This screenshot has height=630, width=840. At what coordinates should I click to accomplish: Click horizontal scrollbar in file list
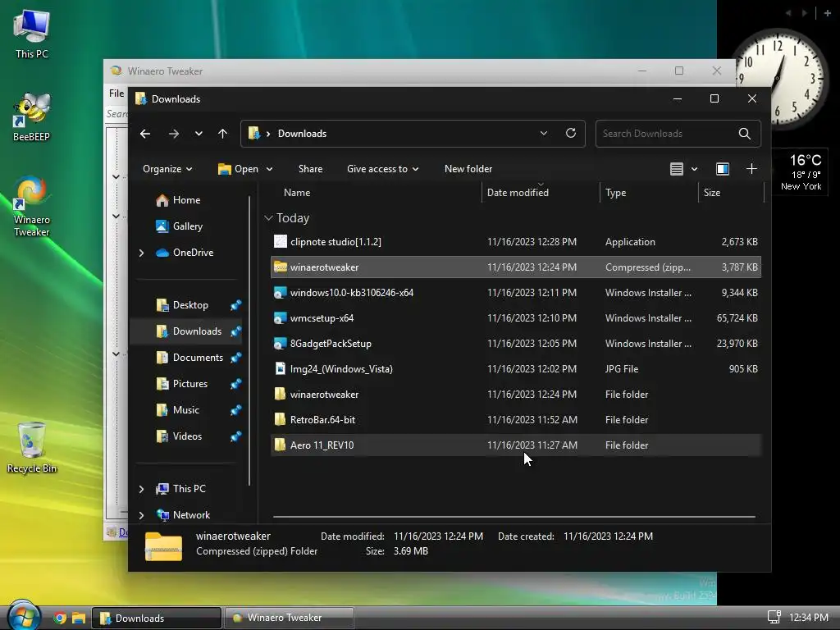click(514, 517)
